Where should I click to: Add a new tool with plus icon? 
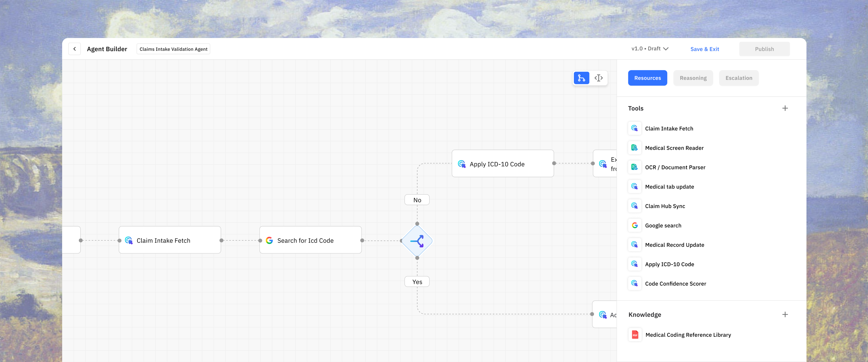point(785,108)
